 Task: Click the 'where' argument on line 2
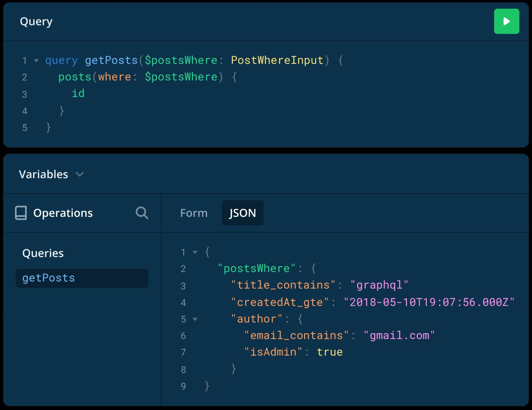coord(115,77)
